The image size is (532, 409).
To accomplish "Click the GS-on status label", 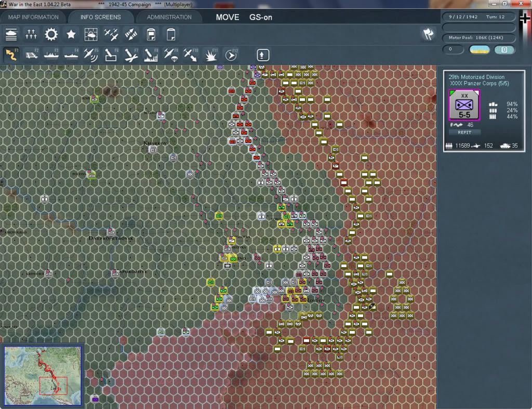I will click(x=261, y=17).
